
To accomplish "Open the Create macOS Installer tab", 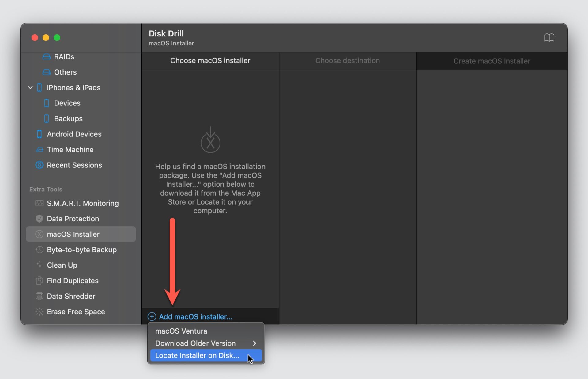I will 492,61.
